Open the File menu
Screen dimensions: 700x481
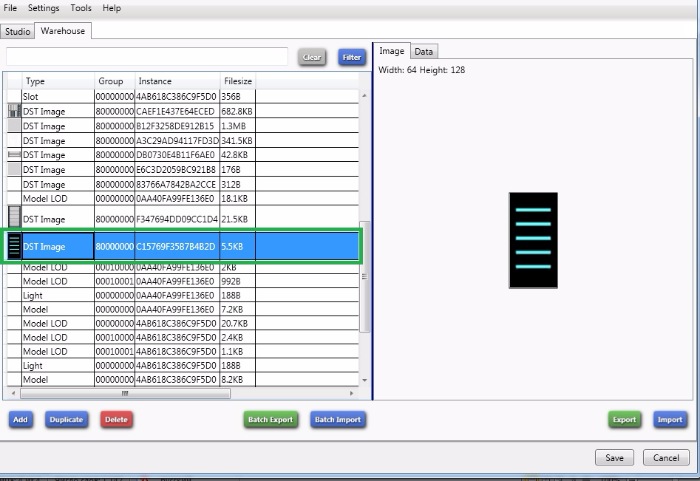point(10,8)
